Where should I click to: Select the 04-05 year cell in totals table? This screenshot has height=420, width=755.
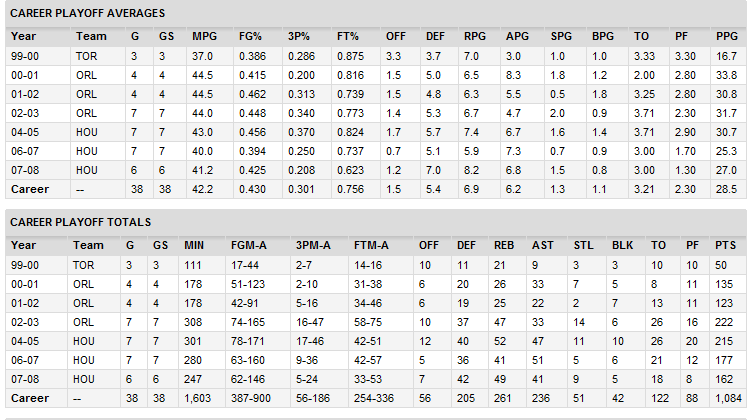coord(25,341)
